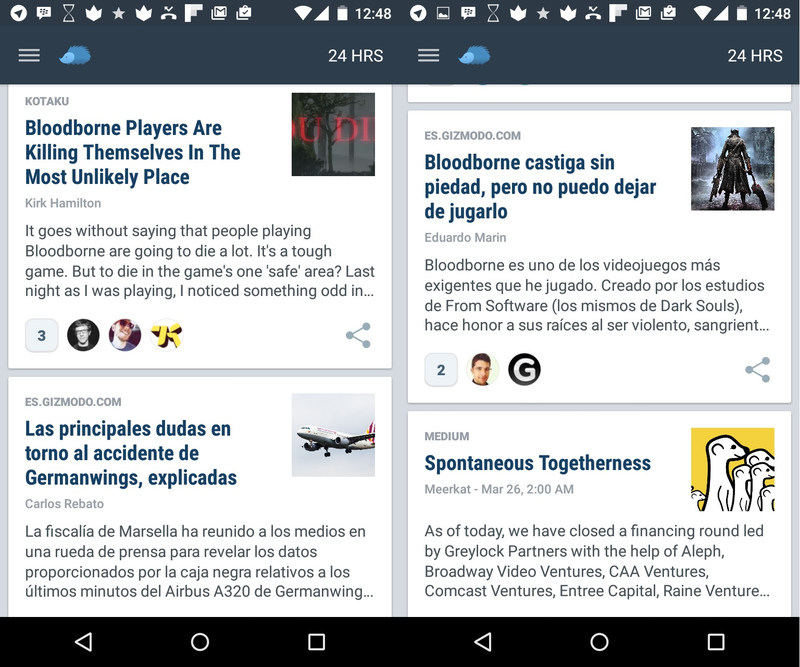
Task: Tap Android recents button in left screen
Action: pos(316,641)
